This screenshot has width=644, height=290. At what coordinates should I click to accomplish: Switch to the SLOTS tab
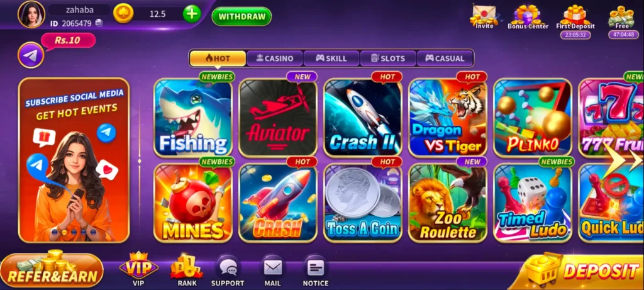[x=388, y=59]
